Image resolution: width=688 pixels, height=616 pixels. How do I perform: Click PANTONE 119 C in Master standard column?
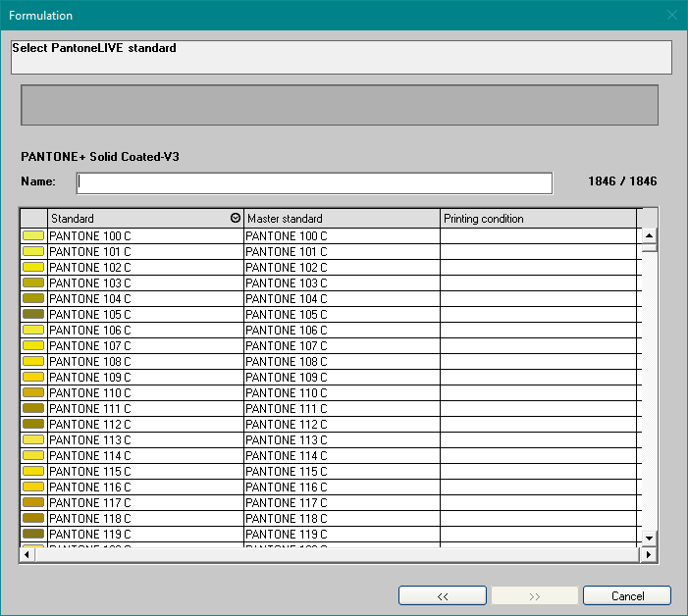click(x=342, y=535)
